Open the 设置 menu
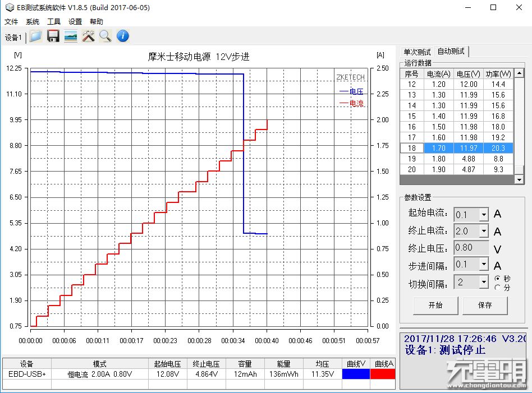This screenshot has height=393, width=532. [x=75, y=22]
